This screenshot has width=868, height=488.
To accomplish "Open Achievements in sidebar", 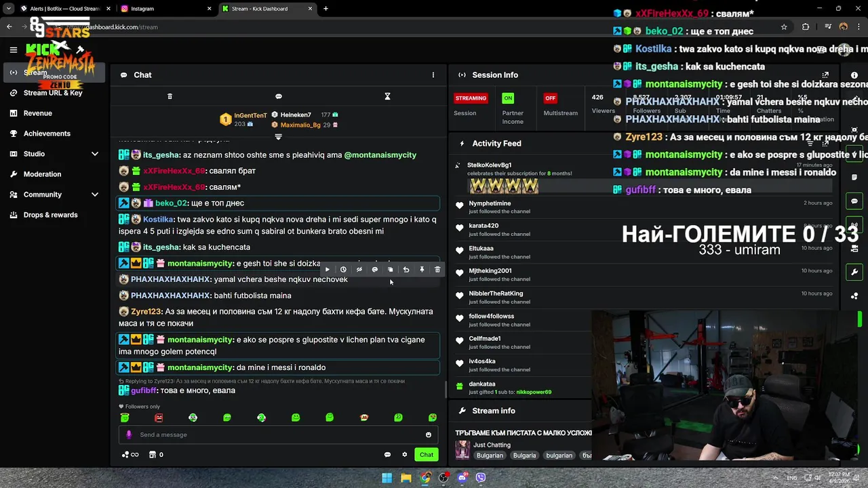I will tap(53, 134).
